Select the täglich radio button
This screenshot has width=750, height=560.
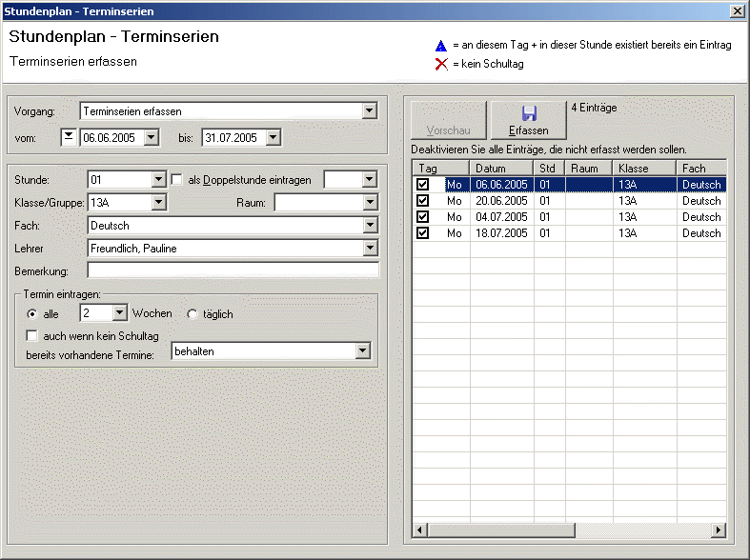(x=193, y=314)
